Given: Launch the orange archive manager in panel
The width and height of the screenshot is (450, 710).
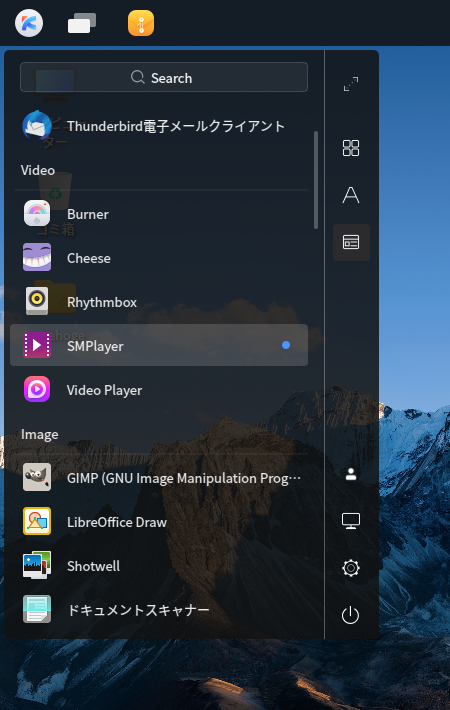Looking at the screenshot, I should point(141,23).
